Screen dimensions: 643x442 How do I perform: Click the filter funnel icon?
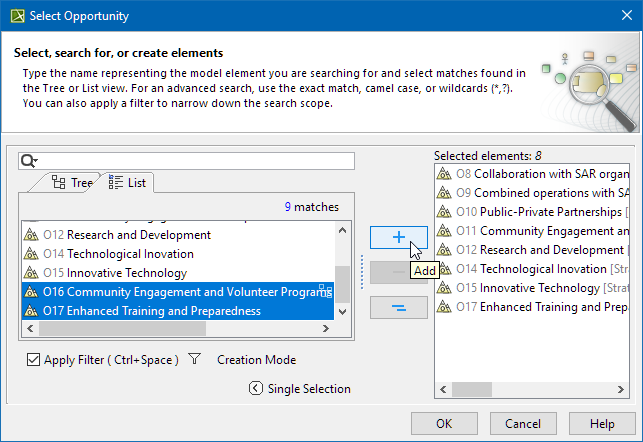coord(195,360)
